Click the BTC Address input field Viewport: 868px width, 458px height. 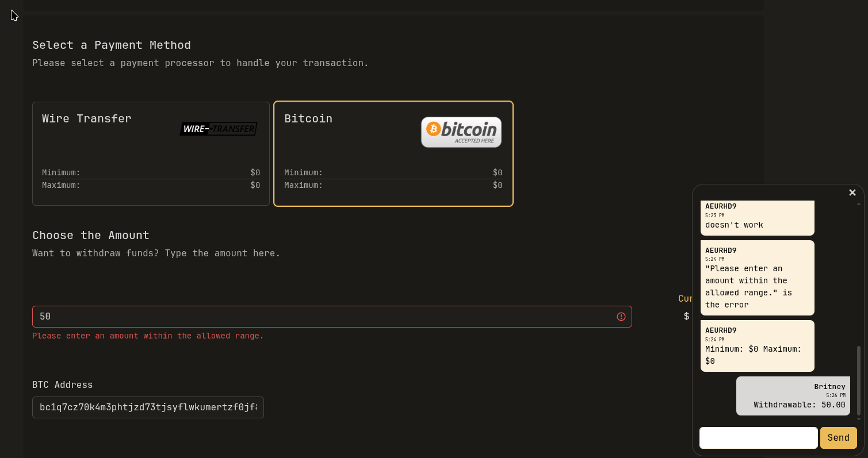tap(148, 407)
